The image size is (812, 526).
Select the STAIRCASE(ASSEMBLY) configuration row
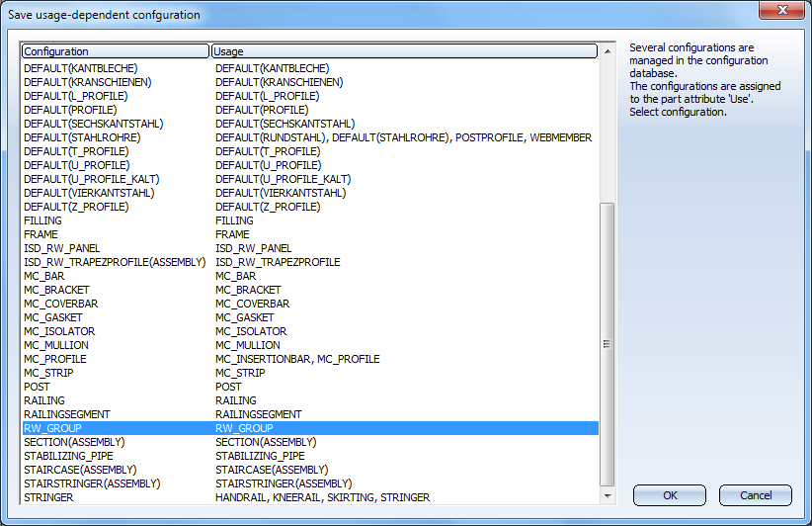(310, 470)
